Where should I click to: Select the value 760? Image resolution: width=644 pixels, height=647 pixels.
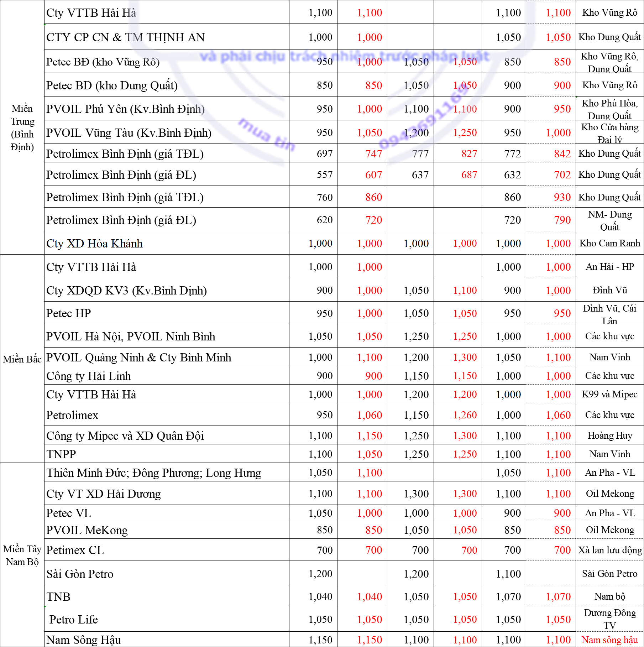point(324,197)
